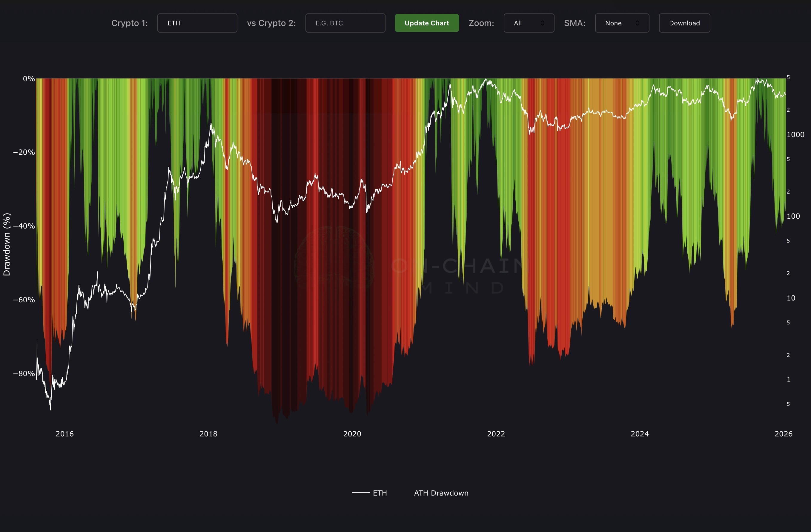Image resolution: width=811 pixels, height=532 pixels.
Task: Click the 0% label on drawdown axis
Action: click(29, 79)
